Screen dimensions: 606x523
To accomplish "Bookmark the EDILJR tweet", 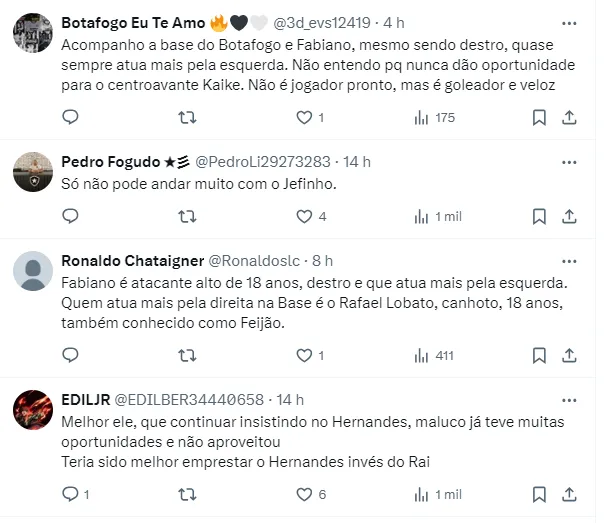I will tap(539, 493).
